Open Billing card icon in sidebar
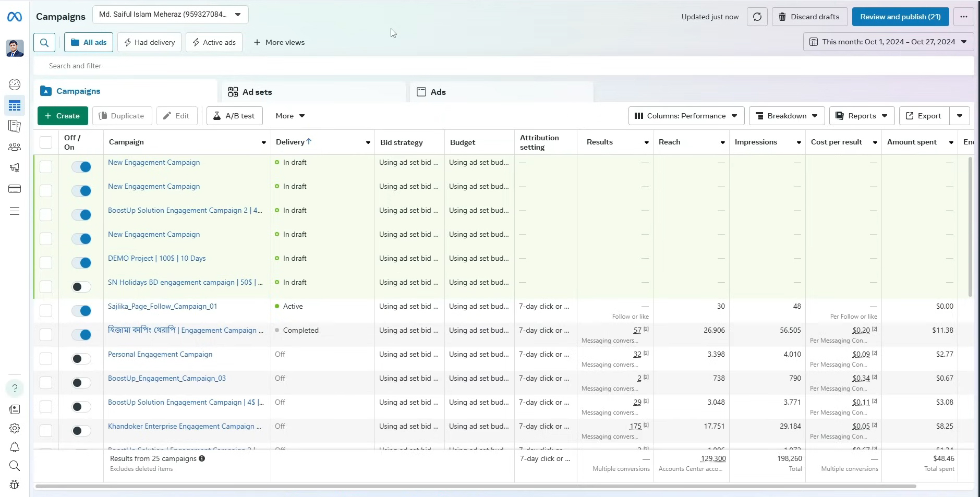The width and height of the screenshot is (980, 497). tap(15, 189)
